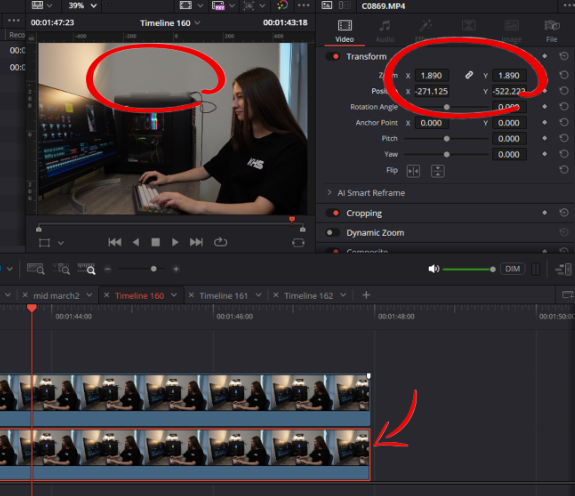Add keyframe for Rotation Angle
The width and height of the screenshot is (575, 496).
[x=545, y=107]
